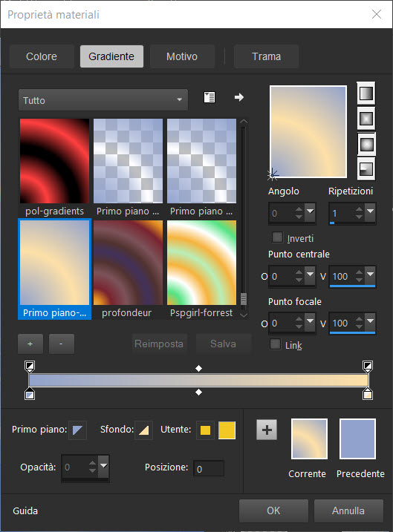This screenshot has height=532, width=393.
Task: Select the sunburst gradient style icon
Action: 366,144
